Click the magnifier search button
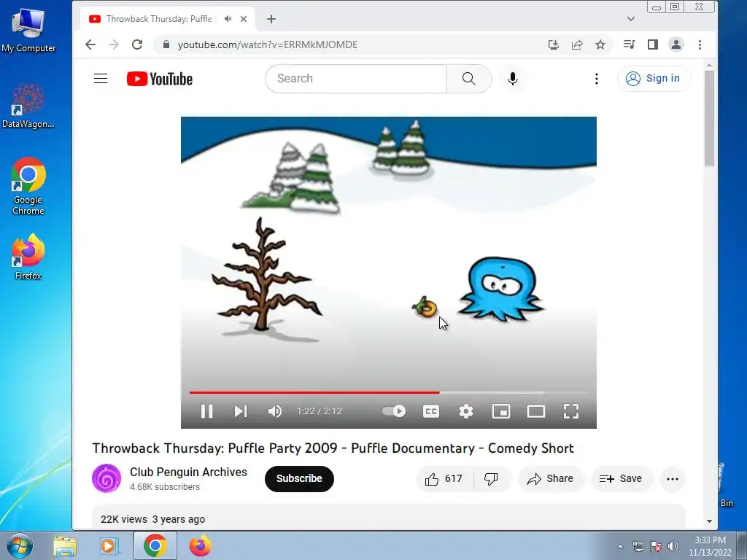Viewport: 747px width, 560px height. point(469,79)
